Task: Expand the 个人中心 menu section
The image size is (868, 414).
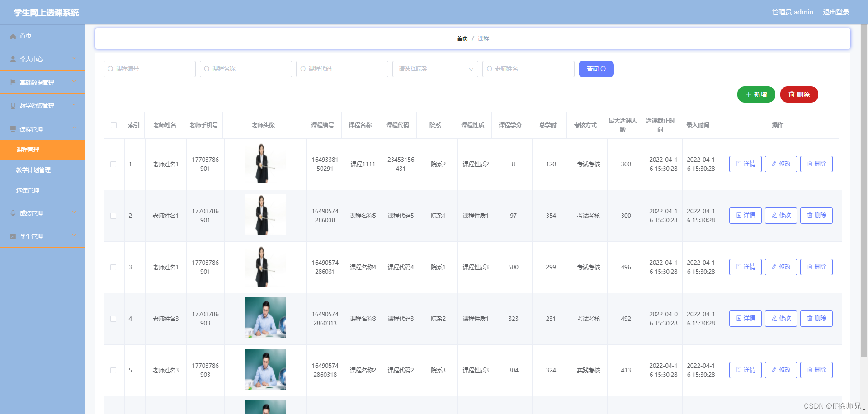Action: pyautogui.click(x=42, y=59)
